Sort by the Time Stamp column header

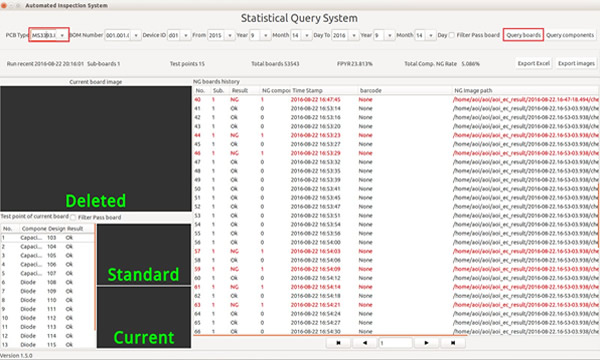[324, 91]
